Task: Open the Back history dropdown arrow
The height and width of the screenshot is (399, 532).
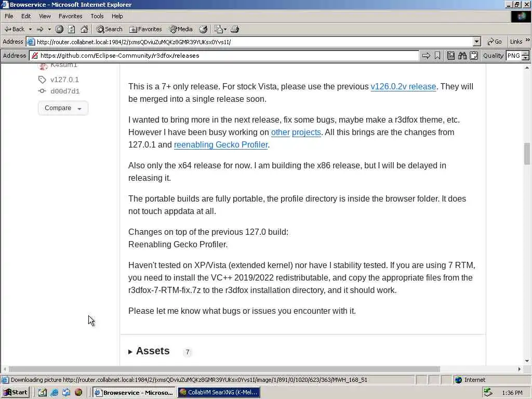Action: pos(30,29)
